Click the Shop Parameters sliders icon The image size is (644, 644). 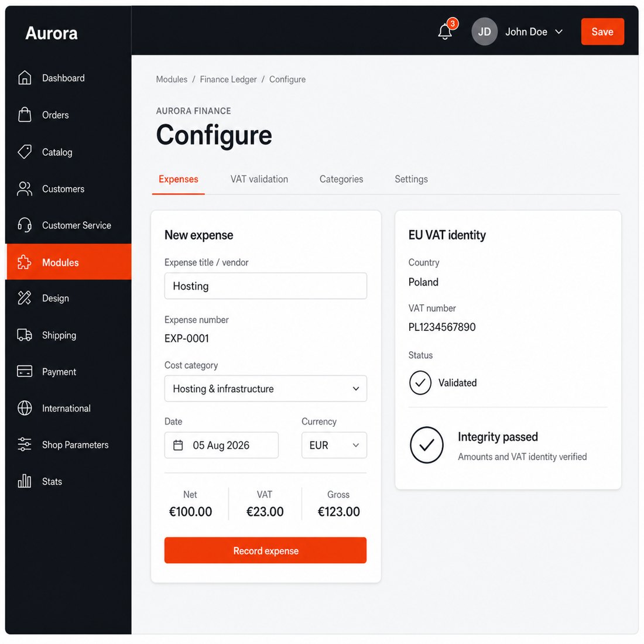25,444
